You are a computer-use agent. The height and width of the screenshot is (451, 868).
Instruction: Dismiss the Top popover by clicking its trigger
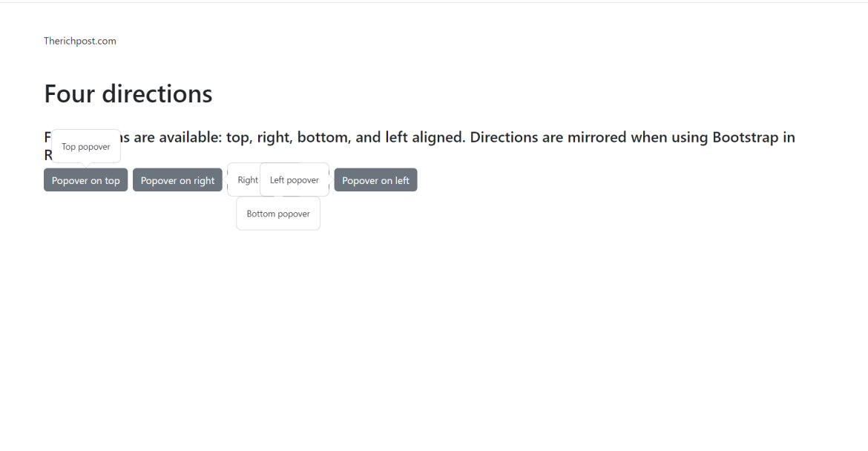click(x=85, y=180)
